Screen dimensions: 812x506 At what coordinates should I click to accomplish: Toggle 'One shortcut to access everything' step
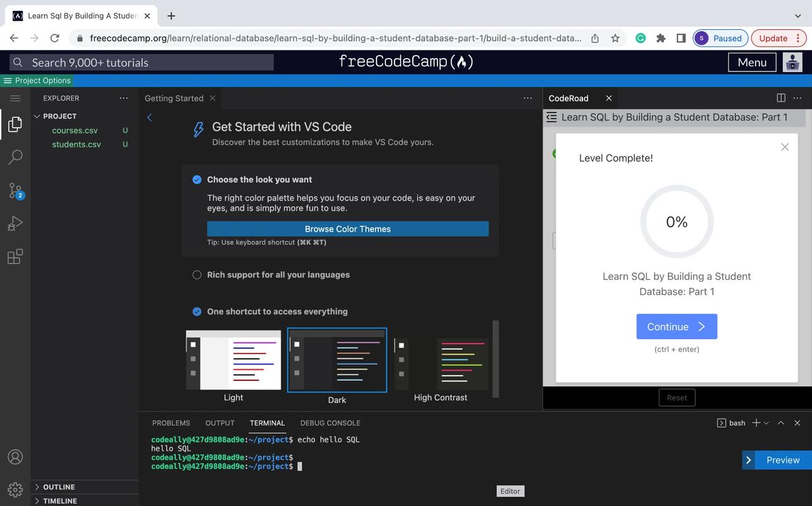pos(197,311)
